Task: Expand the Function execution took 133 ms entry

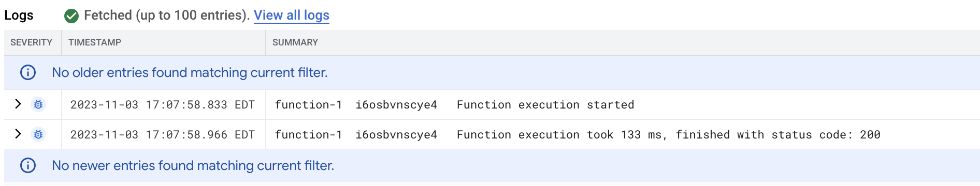Action: click(18, 134)
